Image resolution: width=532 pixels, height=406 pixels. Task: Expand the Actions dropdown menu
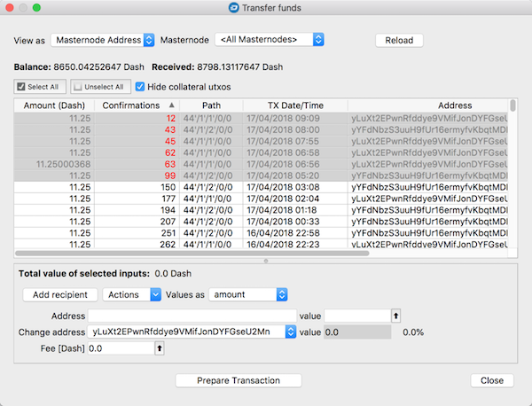[x=131, y=294]
